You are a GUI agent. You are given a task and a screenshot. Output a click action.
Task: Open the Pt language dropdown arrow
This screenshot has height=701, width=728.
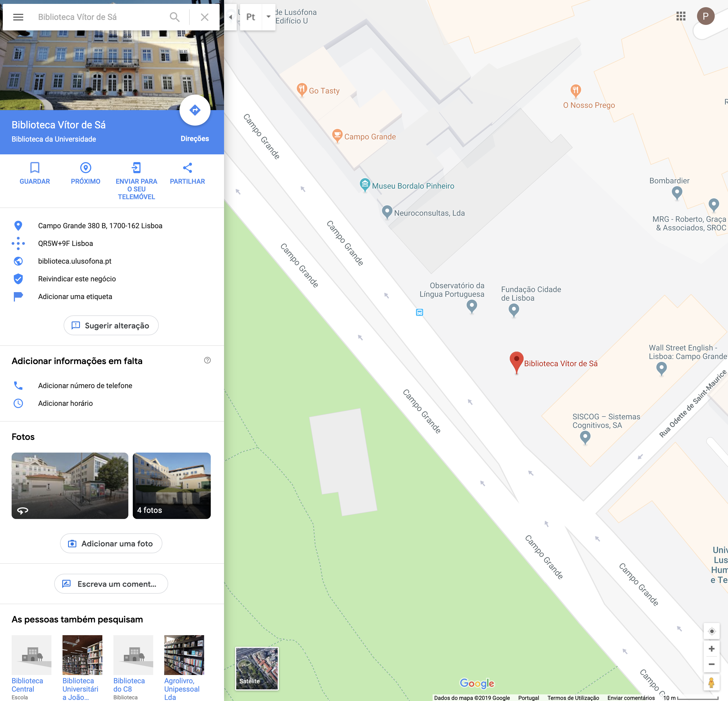268,17
